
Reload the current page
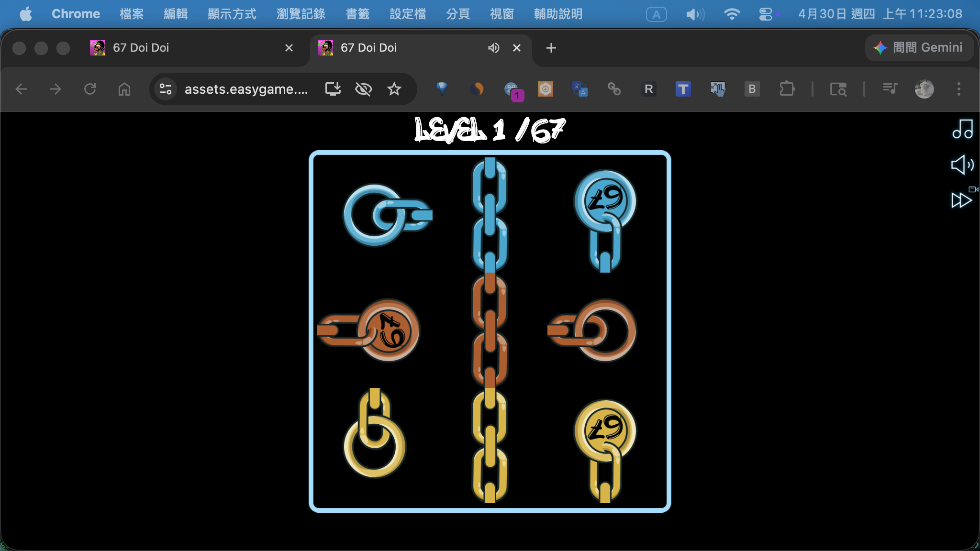click(x=90, y=89)
